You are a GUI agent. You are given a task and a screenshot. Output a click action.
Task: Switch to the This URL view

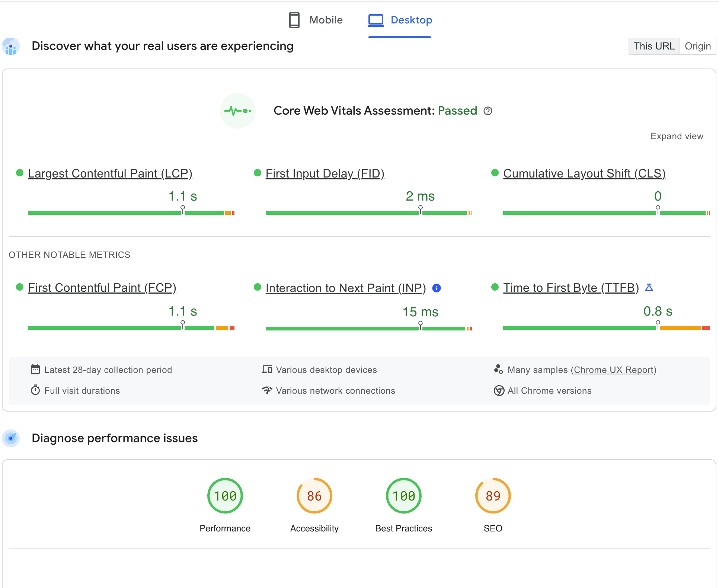(654, 46)
